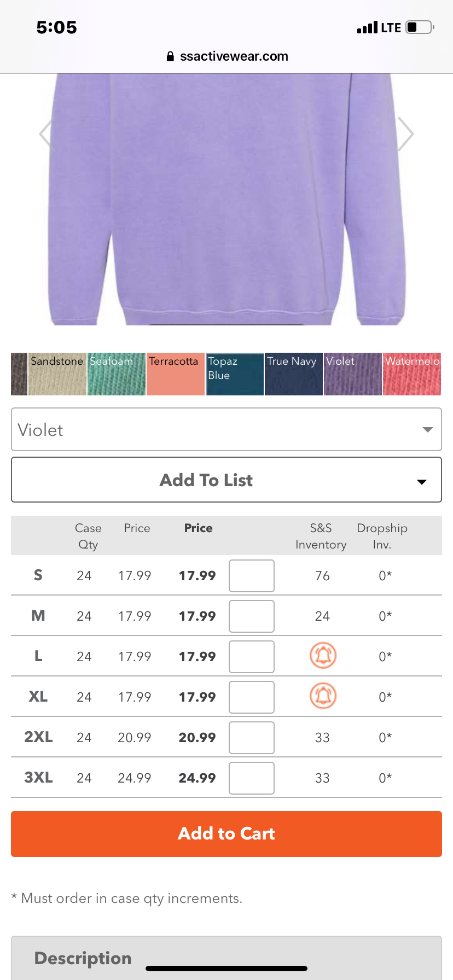Click the quantity field for size 2XL
The width and height of the screenshot is (453, 980).
[251, 737]
